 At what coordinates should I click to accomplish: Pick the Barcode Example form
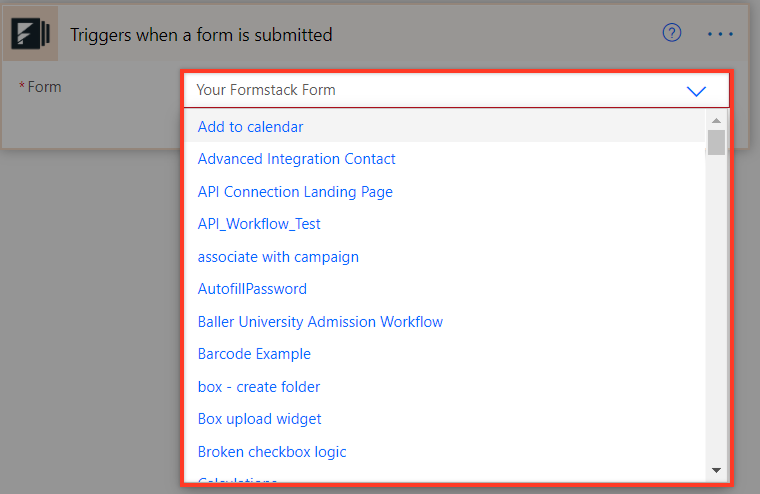254,354
